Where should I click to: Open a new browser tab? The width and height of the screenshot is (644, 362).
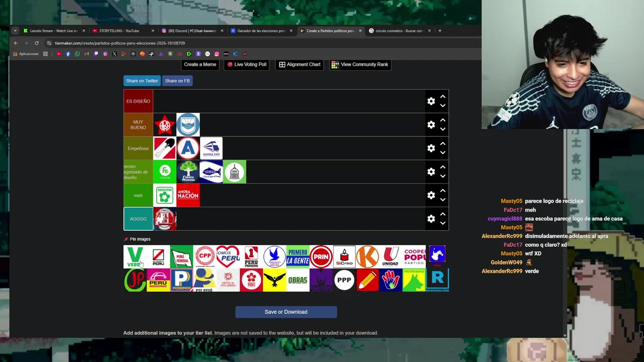pyautogui.click(x=440, y=31)
